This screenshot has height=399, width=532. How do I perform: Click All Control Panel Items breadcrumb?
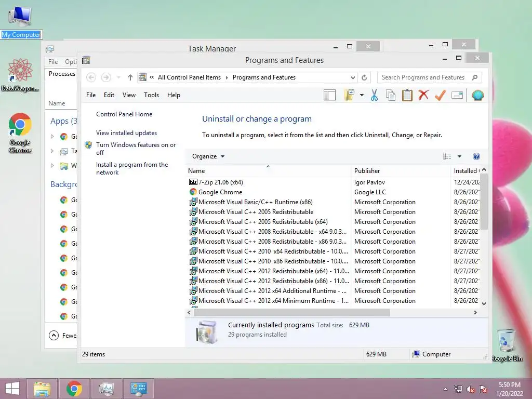click(x=189, y=78)
